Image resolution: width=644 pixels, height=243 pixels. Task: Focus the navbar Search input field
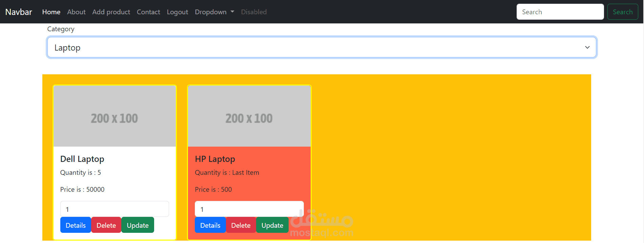point(560,12)
